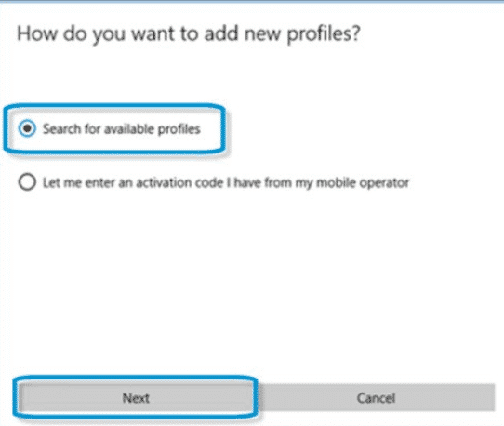Choose the filled radio circle beside Search

[x=27, y=128]
